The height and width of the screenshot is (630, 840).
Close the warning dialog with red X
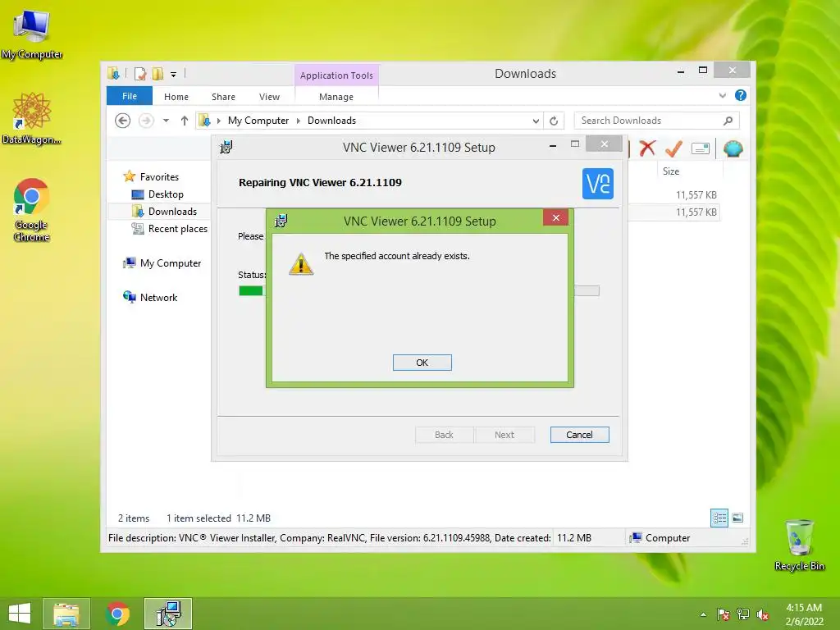tap(555, 217)
